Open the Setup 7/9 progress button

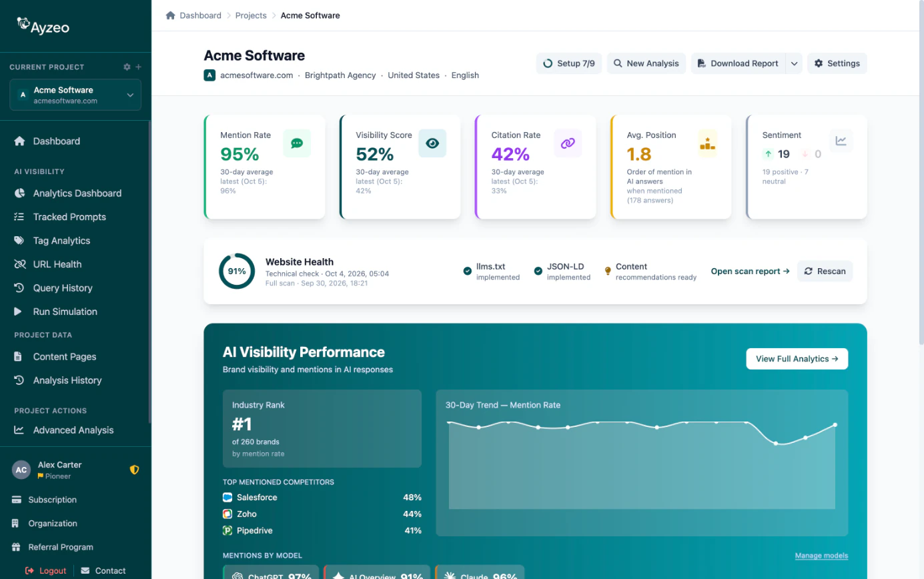point(570,63)
